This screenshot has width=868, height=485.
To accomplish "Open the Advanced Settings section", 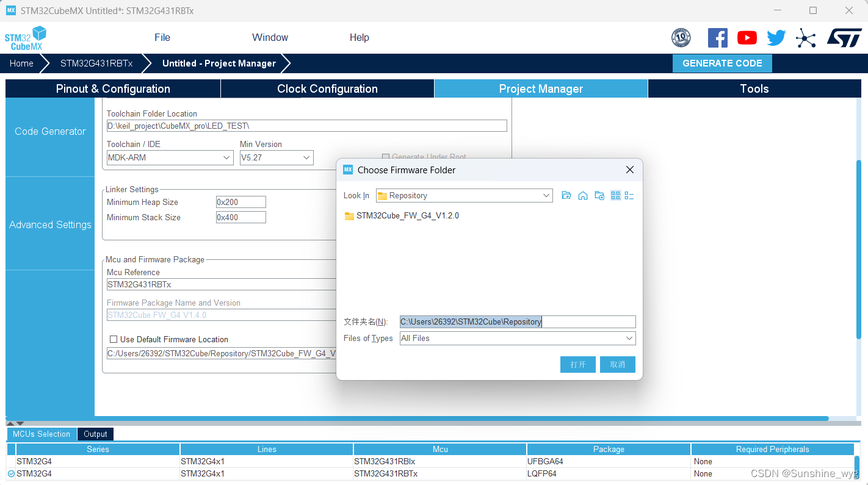I will point(50,225).
